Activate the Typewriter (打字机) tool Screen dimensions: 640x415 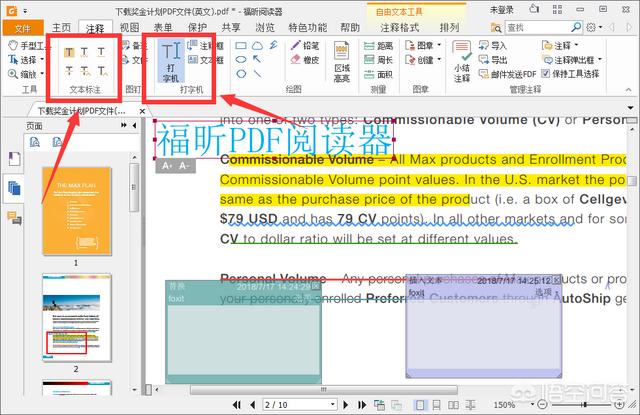pos(171,61)
